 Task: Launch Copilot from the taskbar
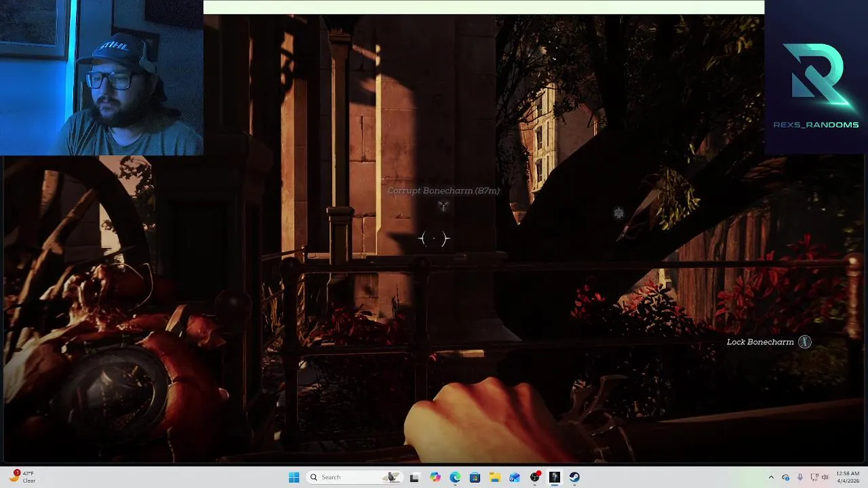tap(435, 477)
